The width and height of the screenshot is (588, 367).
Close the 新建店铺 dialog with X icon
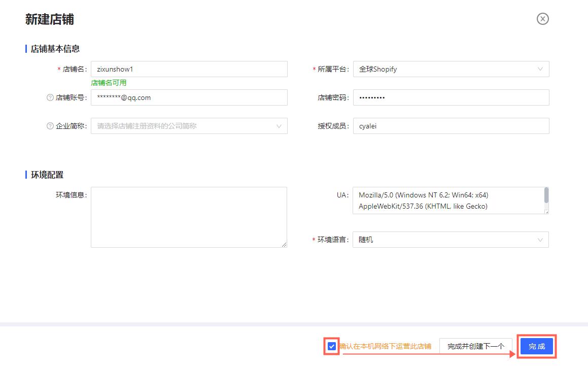click(x=542, y=19)
